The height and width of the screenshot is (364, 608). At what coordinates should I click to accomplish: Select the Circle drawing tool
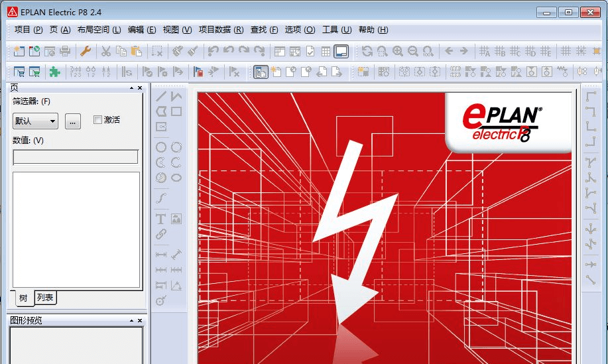[x=161, y=147]
